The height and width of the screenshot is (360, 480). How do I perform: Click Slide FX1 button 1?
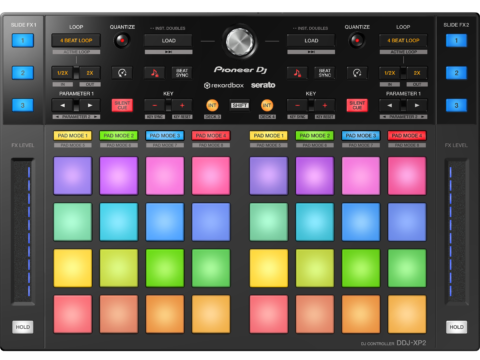point(23,41)
